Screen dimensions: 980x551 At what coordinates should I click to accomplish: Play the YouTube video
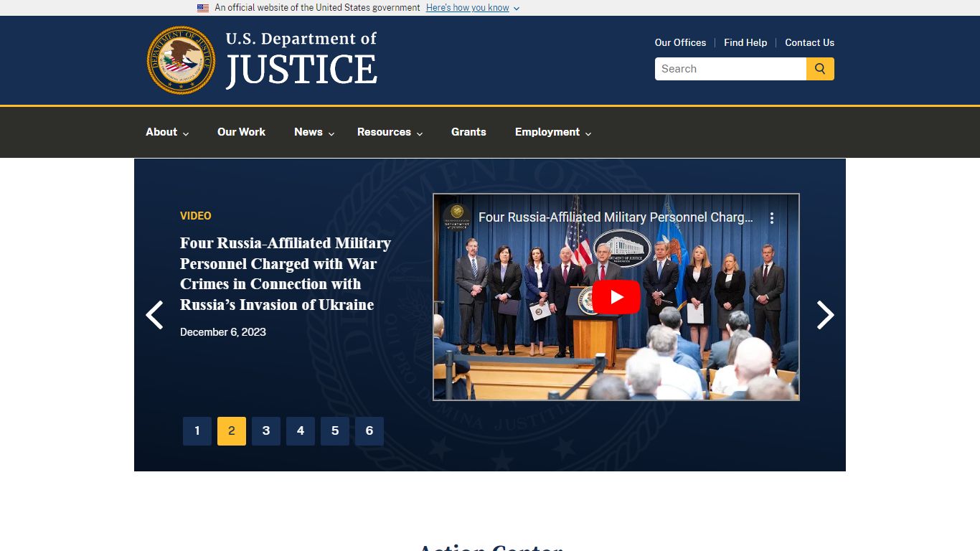click(x=616, y=297)
